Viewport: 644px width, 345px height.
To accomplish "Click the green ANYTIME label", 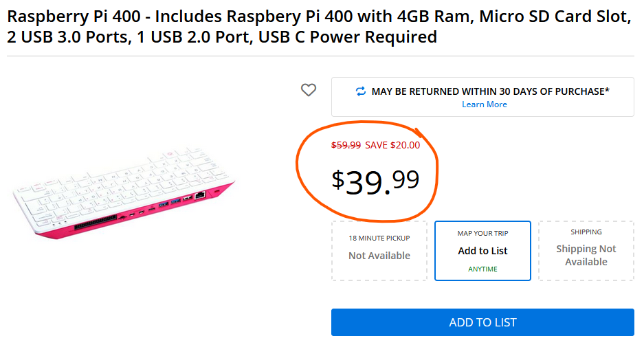I will [x=482, y=269].
